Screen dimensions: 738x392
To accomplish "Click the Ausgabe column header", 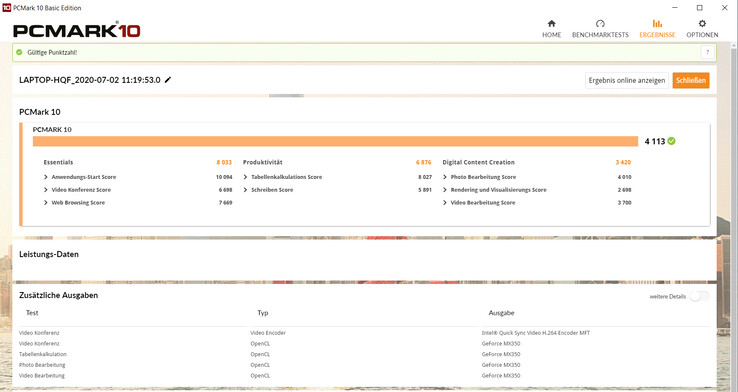I will point(501,312).
